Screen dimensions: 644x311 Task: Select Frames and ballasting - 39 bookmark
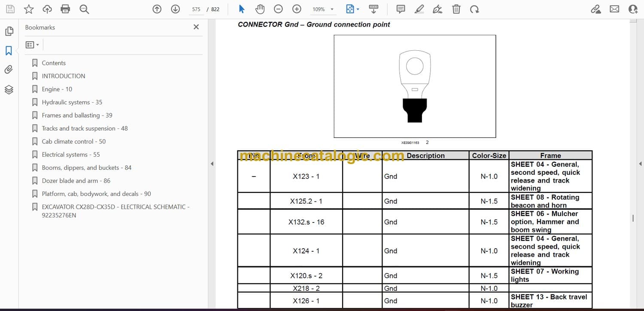click(x=77, y=115)
